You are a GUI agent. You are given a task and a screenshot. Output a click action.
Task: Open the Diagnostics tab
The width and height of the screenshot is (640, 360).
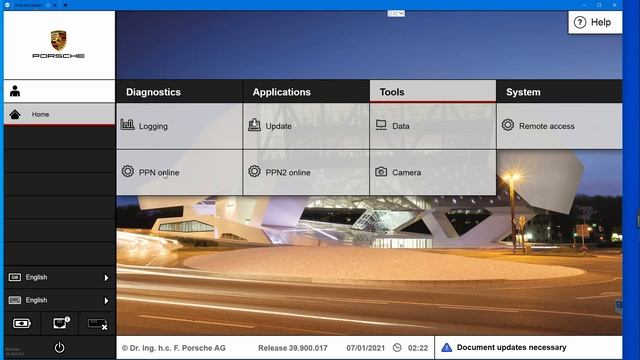(179, 92)
